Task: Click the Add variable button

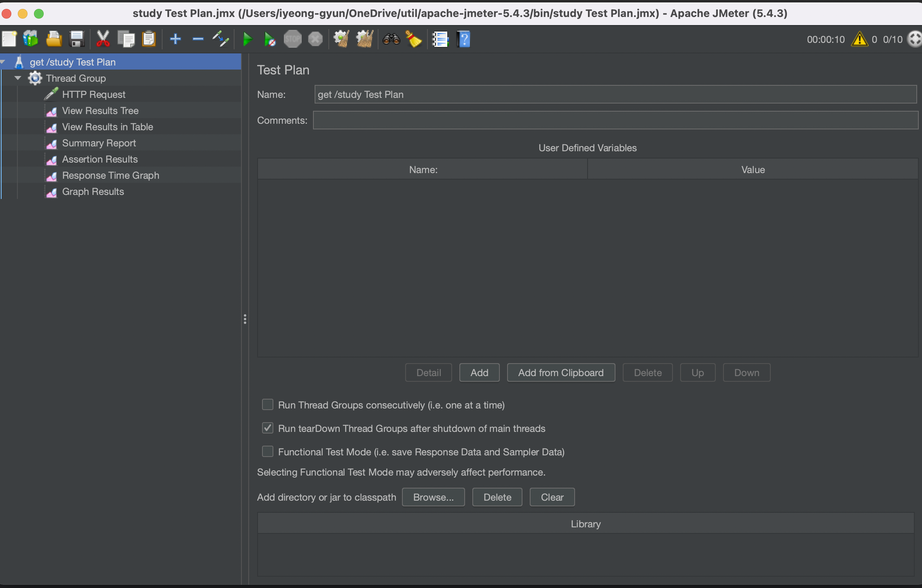Action: pyautogui.click(x=479, y=372)
